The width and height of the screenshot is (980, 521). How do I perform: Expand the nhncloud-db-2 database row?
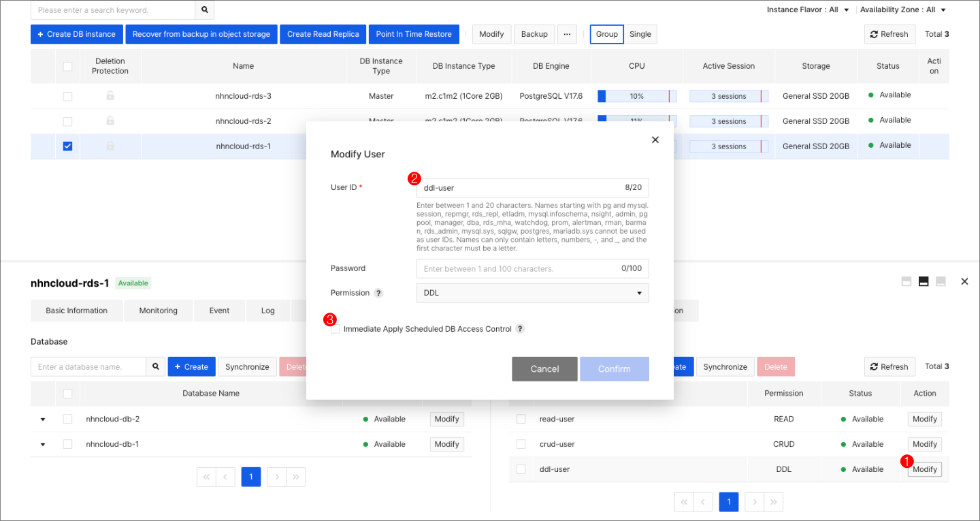tap(43, 419)
